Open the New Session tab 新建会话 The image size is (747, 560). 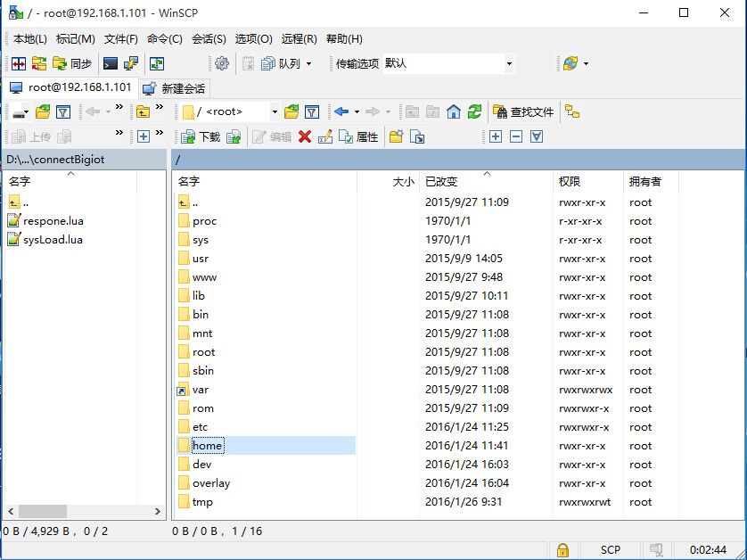(174, 88)
